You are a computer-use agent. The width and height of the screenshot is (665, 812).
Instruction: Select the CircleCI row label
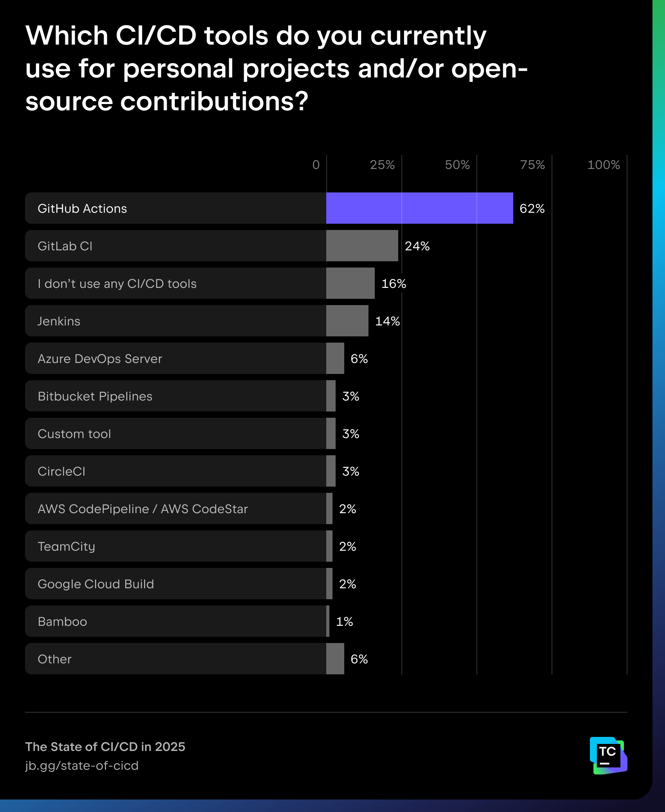click(61, 471)
